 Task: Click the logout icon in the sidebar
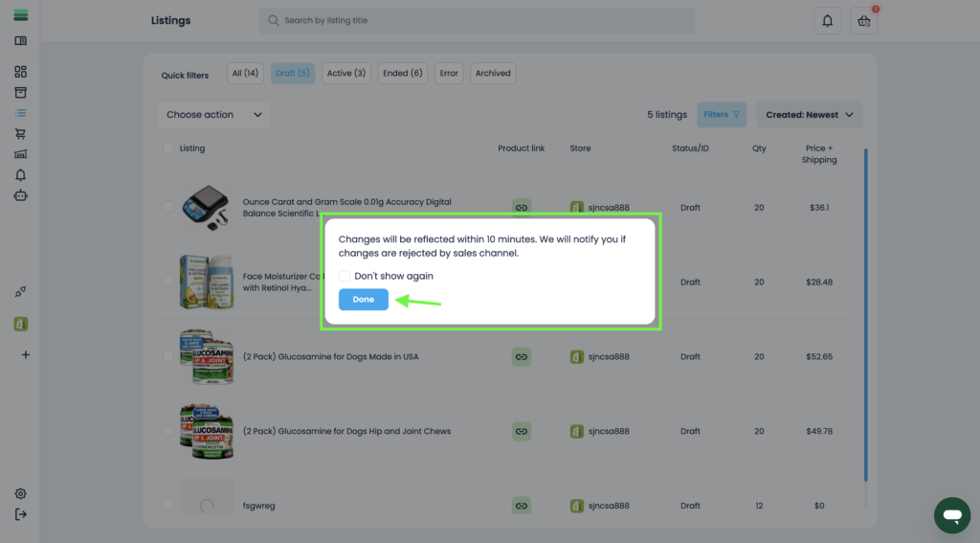21,514
